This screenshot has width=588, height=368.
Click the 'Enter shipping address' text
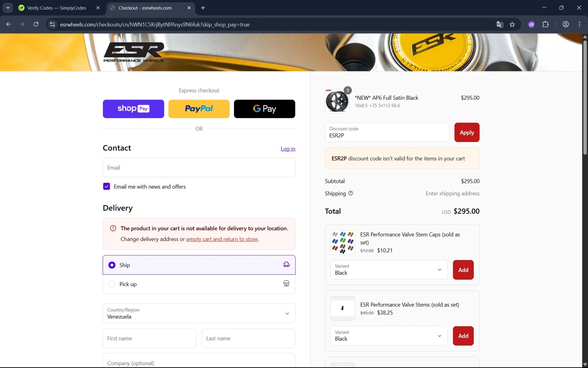[453, 193]
